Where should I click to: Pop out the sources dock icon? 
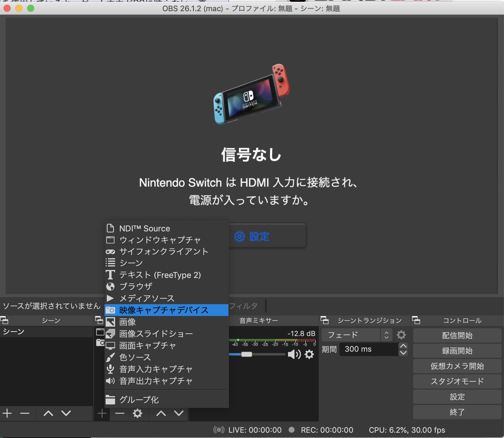click(99, 320)
